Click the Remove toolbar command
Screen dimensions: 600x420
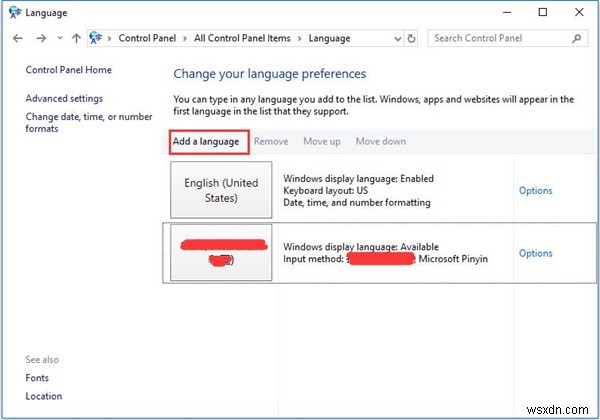pyautogui.click(x=271, y=142)
